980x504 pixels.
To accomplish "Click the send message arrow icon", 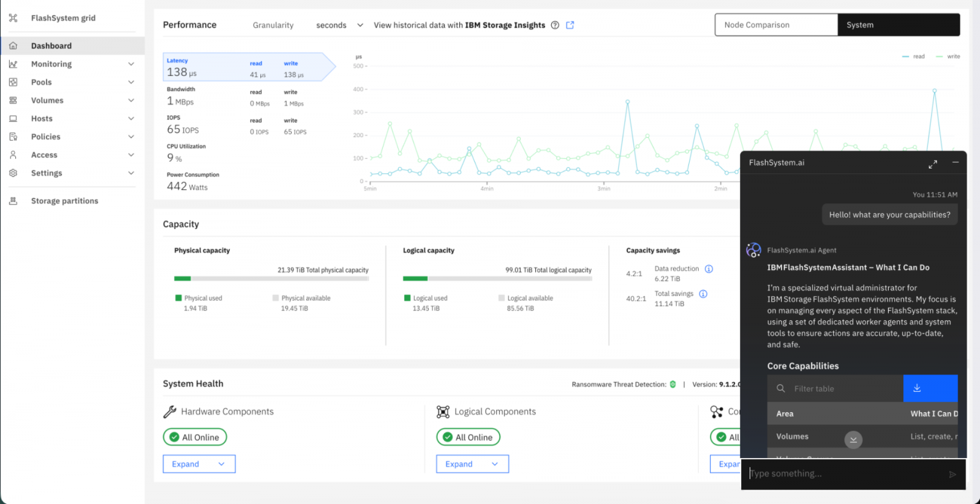I will click(952, 474).
